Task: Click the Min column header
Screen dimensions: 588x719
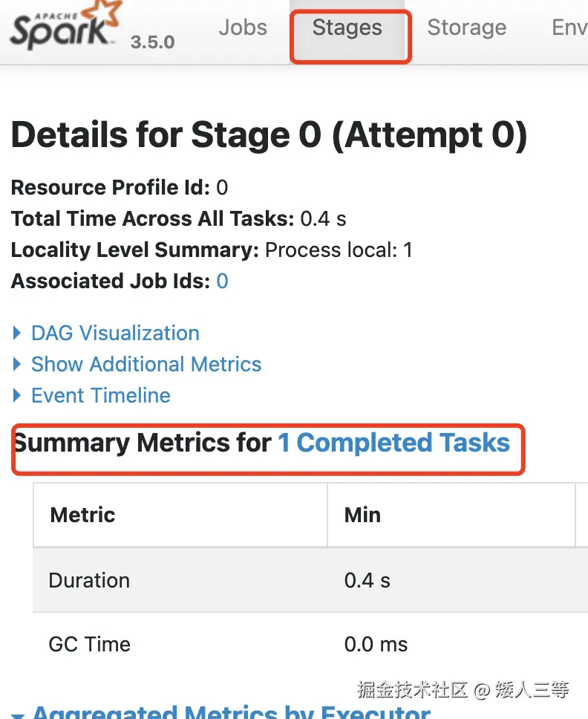Action: coord(362,515)
